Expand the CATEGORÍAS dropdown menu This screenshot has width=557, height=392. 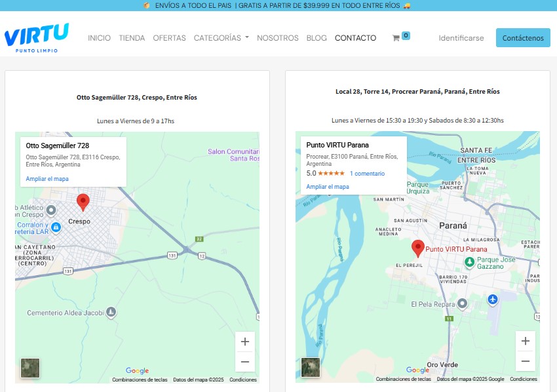221,38
